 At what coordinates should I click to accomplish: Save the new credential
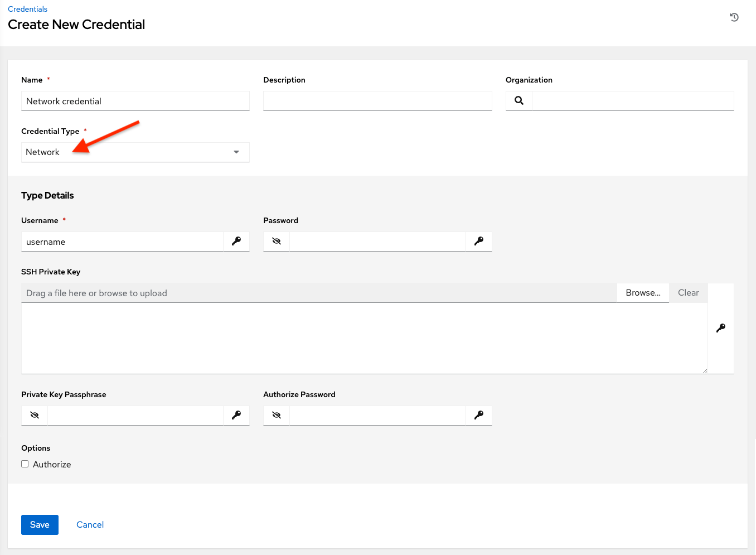(x=39, y=524)
